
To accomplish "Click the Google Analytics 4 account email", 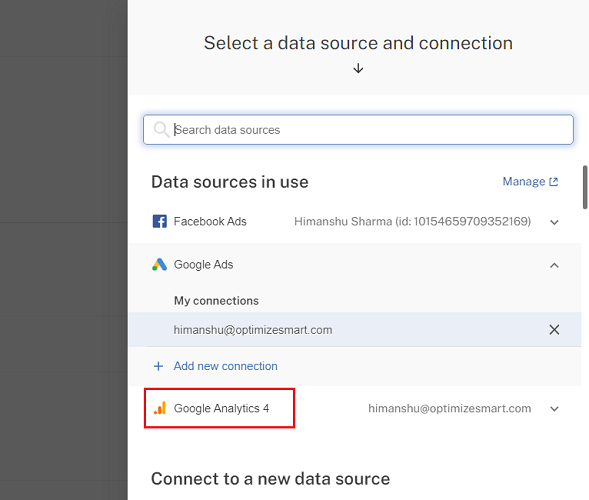I will pos(450,408).
